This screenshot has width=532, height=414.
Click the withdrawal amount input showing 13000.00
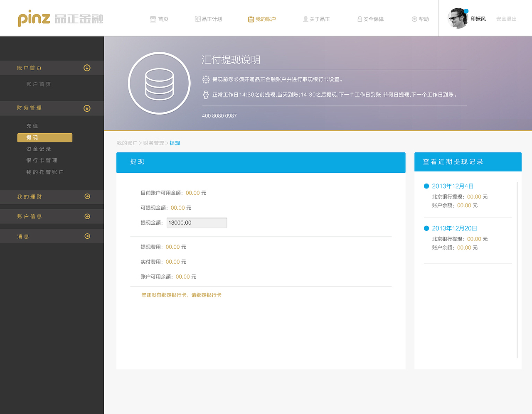[196, 223]
